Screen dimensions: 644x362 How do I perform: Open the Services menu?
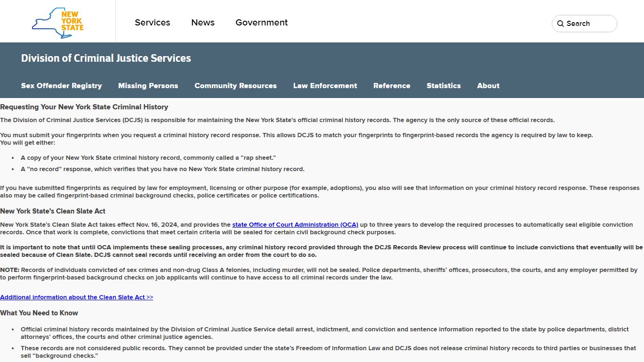(x=152, y=23)
